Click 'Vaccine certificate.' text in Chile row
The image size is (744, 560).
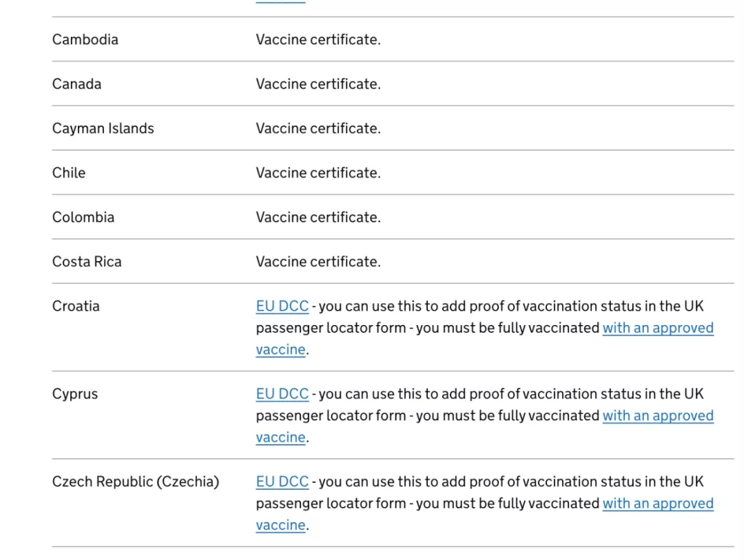coord(318,173)
